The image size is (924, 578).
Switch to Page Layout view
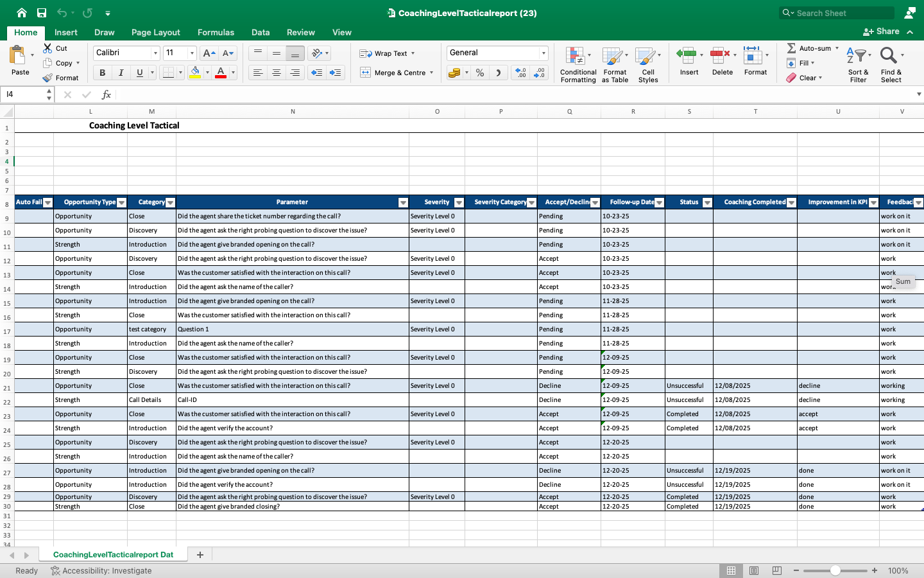point(754,570)
